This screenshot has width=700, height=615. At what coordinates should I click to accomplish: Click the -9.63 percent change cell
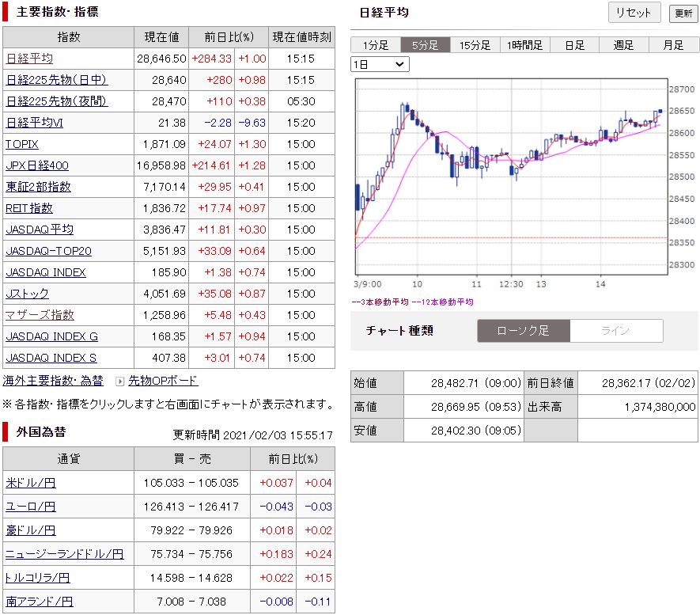click(252, 123)
